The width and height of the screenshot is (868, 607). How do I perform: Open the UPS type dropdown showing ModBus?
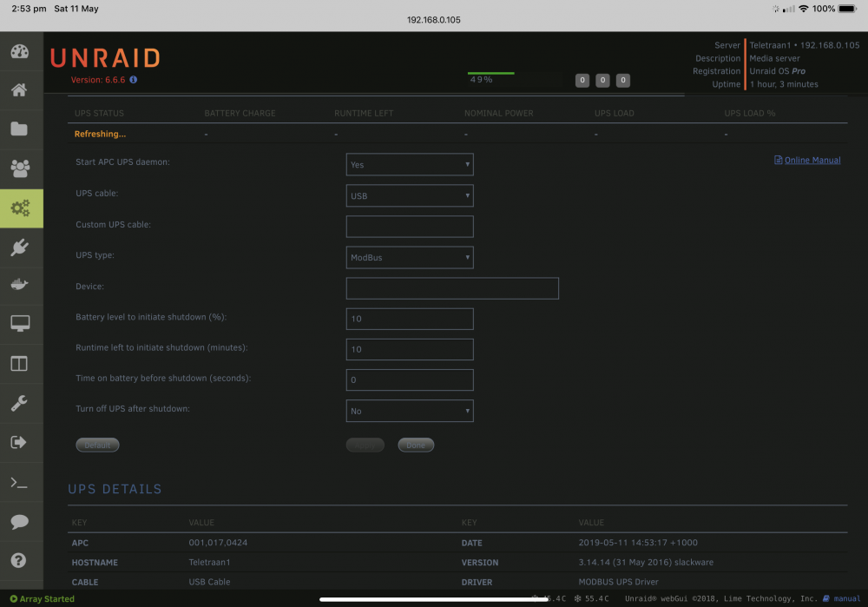point(410,258)
